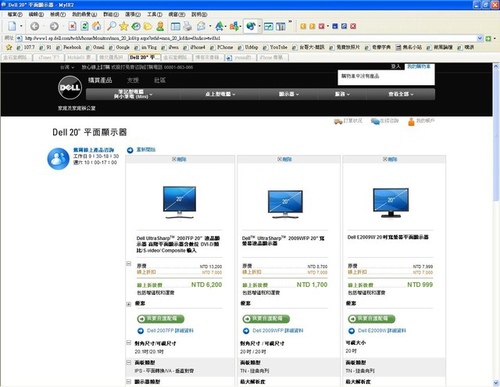Click customize button for Dell 2009WFP
Viewport: 500px width, 387px height.
click(266, 319)
